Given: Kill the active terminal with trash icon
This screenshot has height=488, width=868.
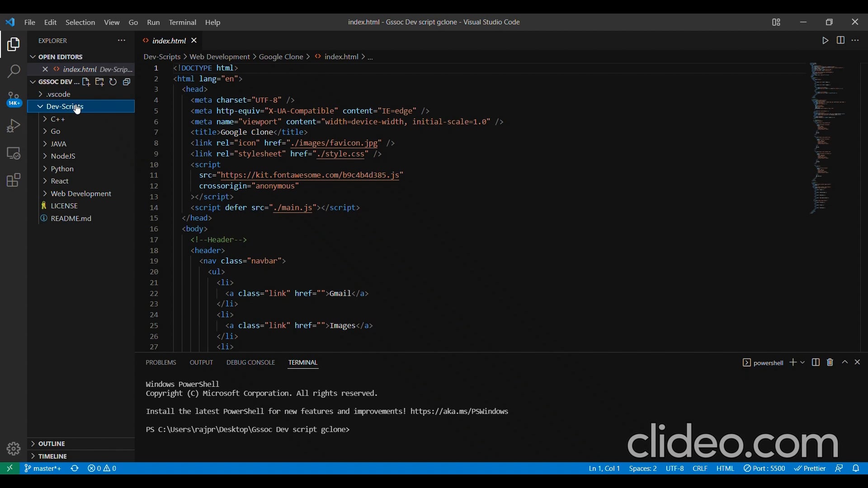Looking at the screenshot, I should (x=830, y=362).
